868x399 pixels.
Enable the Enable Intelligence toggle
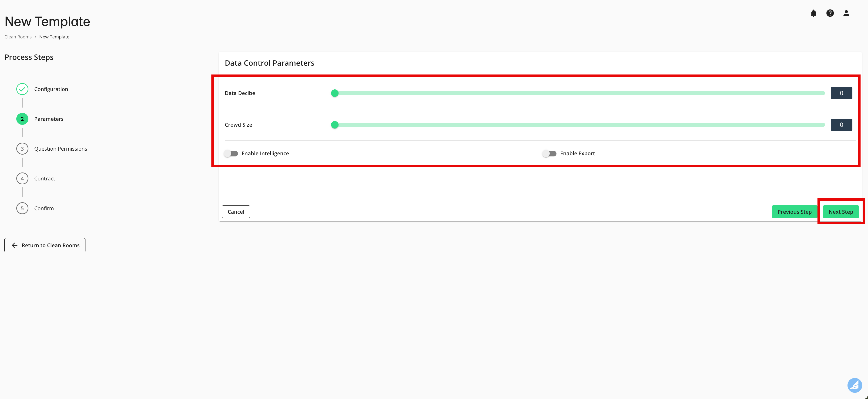click(231, 153)
